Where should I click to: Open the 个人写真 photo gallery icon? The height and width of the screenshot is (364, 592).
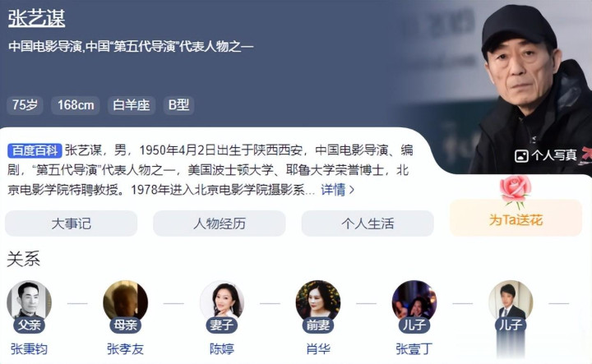click(x=521, y=155)
